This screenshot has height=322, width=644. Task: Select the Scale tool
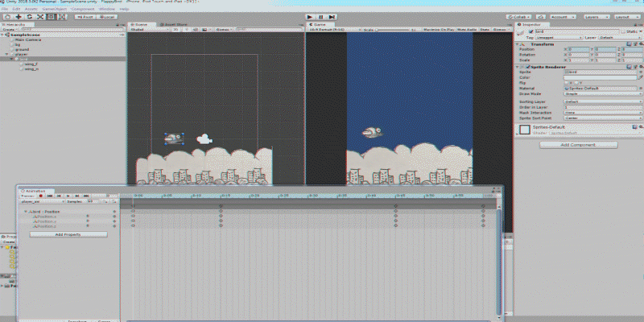click(x=40, y=17)
